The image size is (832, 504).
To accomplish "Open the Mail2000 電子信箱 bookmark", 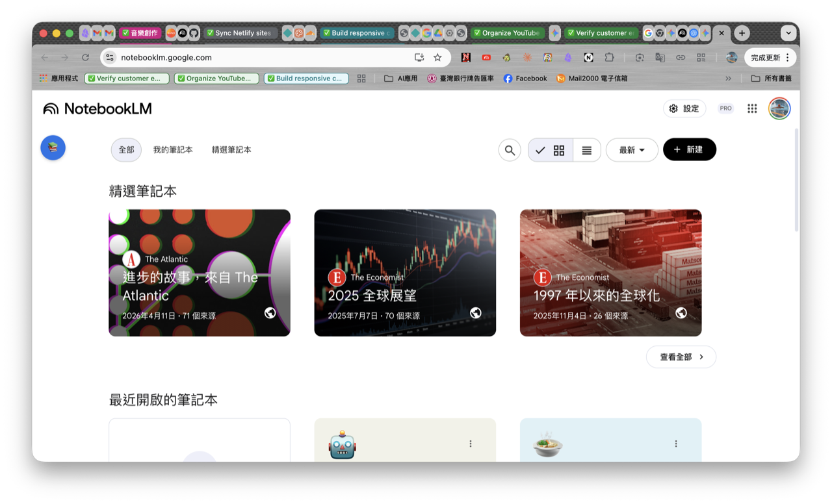I will pyautogui.click(x=592, y=79).
